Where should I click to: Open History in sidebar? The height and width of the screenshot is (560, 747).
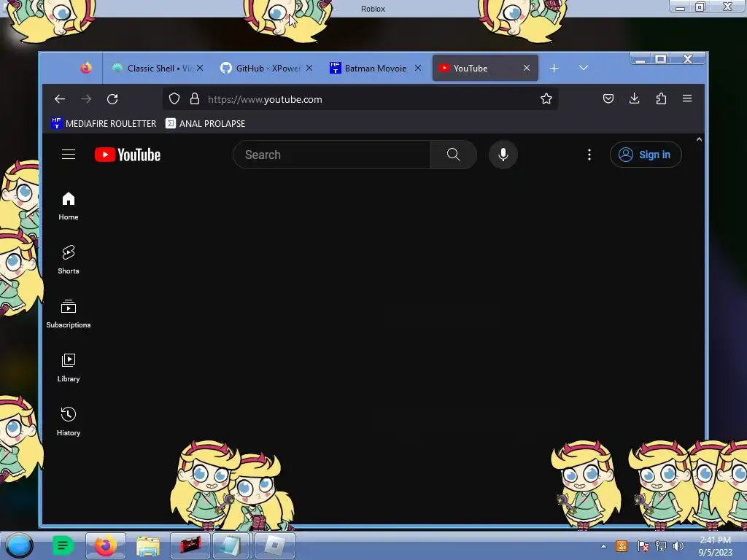pyautogui.click(x=69, y=421)
